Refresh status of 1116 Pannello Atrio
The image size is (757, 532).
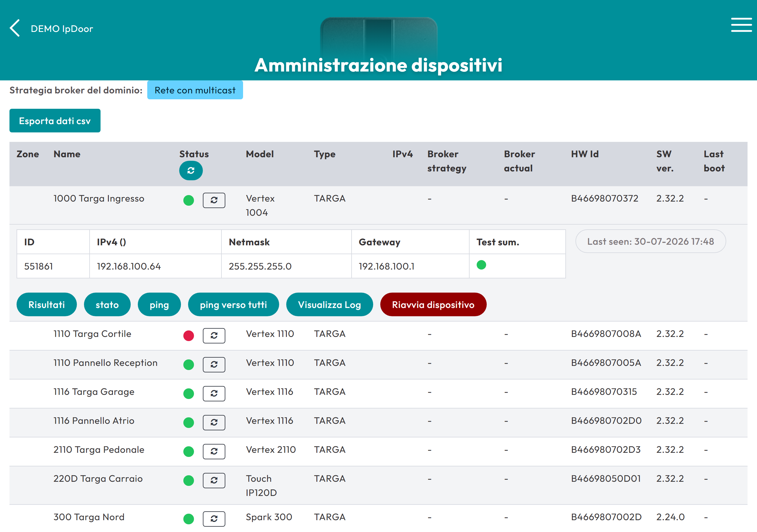click(x=214, y=423)
